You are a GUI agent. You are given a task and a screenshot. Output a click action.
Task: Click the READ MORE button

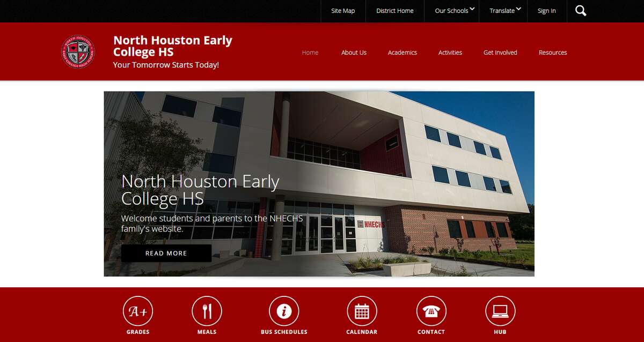point(166,253)
